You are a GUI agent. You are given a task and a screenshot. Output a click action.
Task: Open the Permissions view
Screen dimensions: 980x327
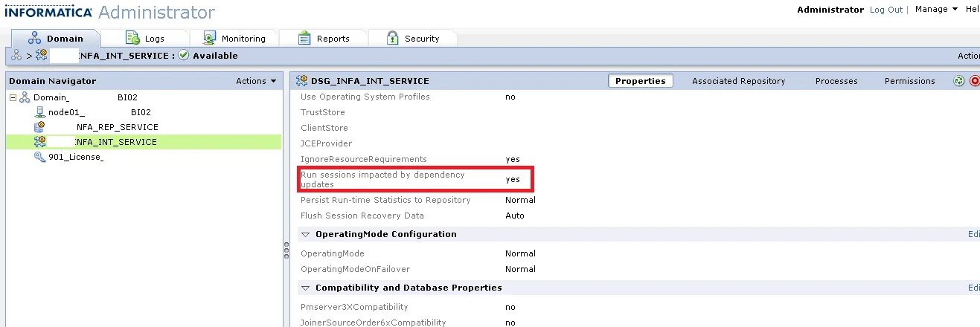[909, 81]
